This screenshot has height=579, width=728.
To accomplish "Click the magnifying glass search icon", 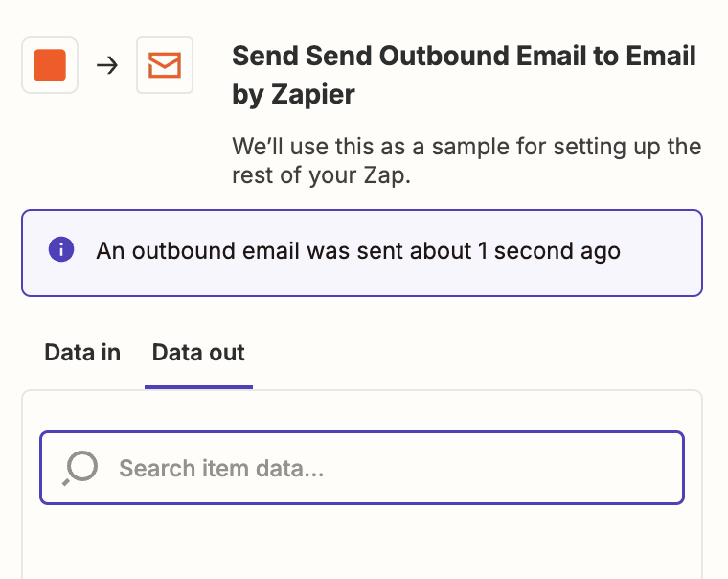I will point(80,468).
